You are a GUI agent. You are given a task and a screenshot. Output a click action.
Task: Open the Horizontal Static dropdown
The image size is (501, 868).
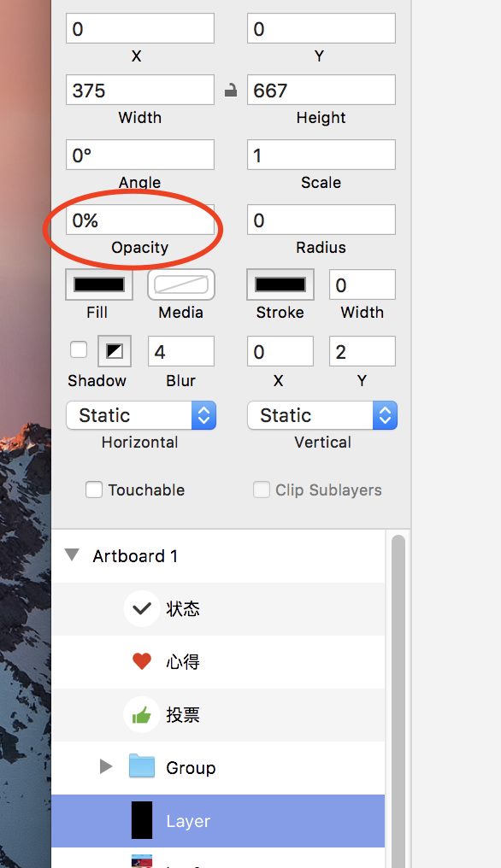point(141,415)
